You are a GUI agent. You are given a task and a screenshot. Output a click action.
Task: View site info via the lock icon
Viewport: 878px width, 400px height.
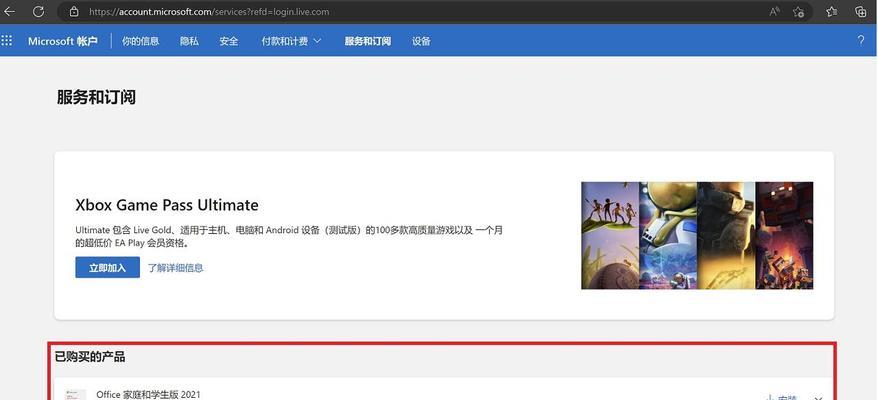[x=74, y=11]
